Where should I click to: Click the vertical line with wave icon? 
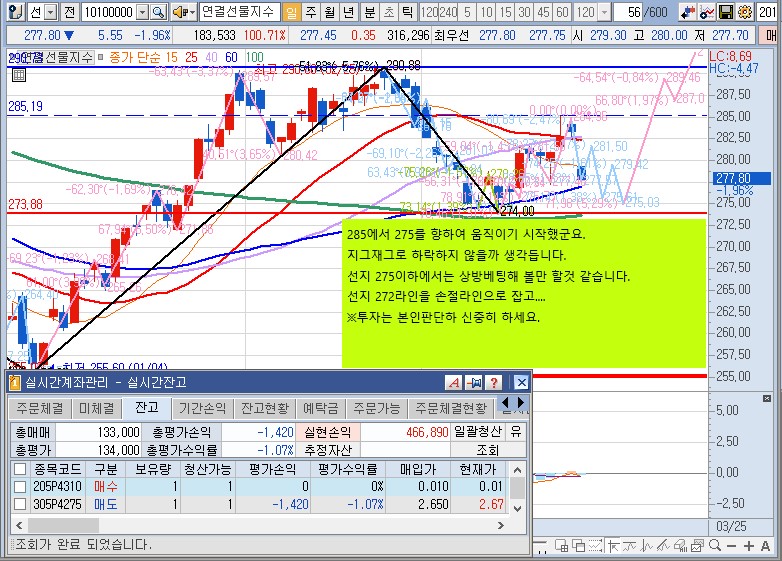pos(647,546)
